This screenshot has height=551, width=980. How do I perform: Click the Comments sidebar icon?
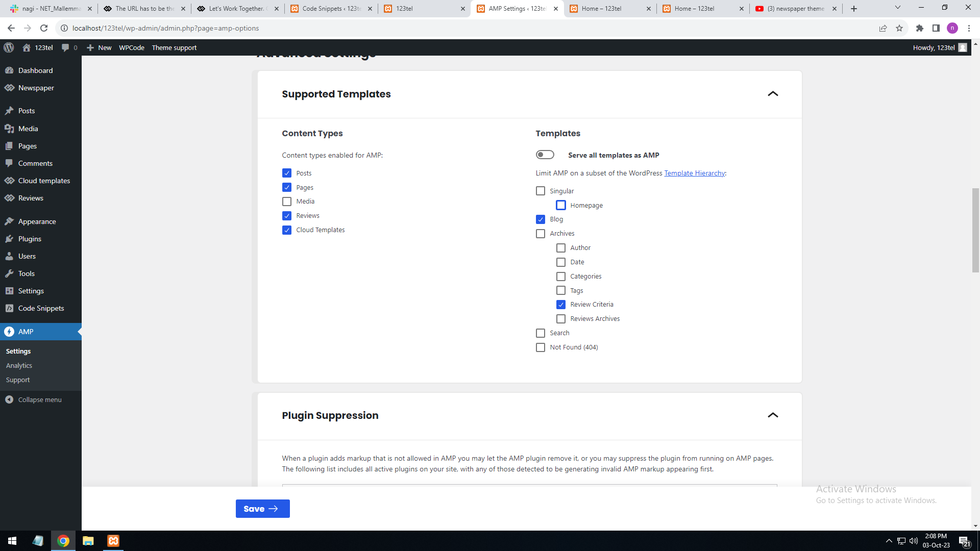9,163
